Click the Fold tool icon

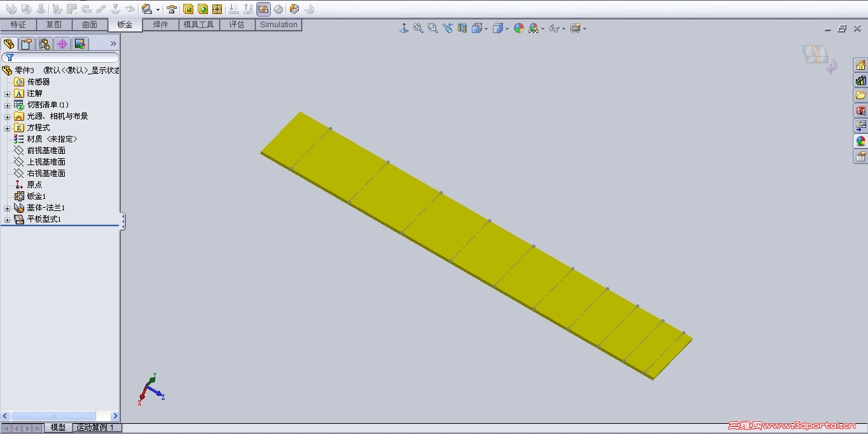click(248, 9)
